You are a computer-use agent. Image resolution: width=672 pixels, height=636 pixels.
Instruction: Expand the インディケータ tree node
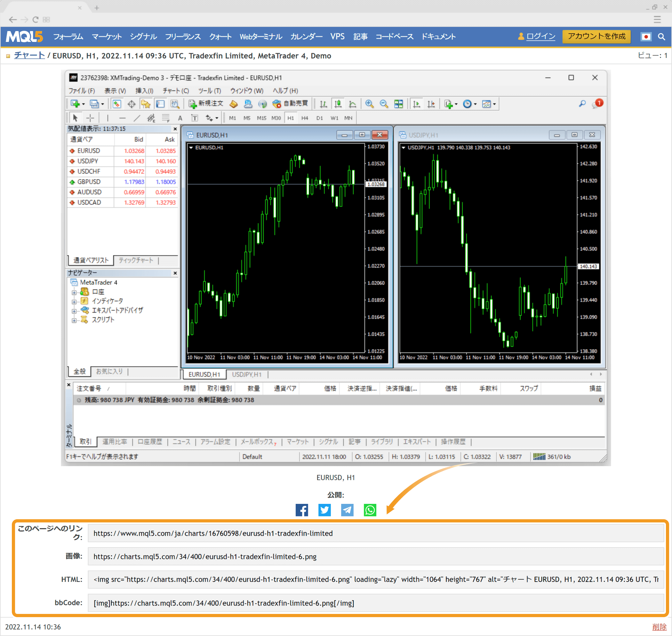[74, 301]
